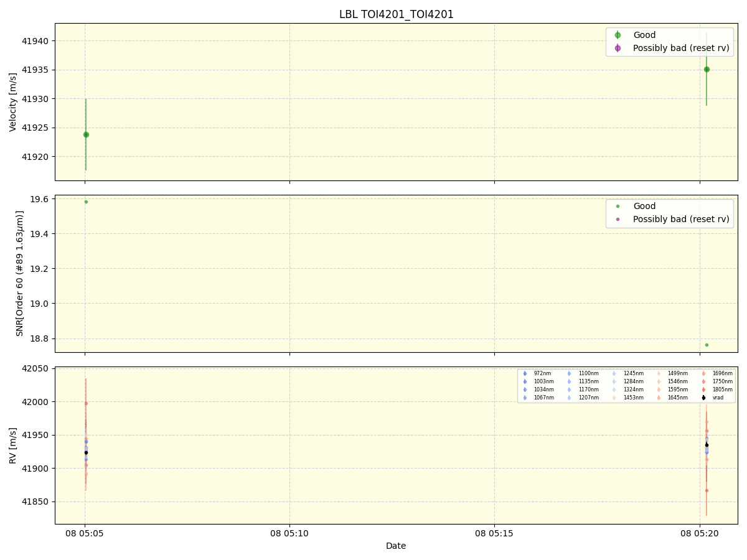Click the plot title LBL TOI4201_TOI4201

point(397,14)
